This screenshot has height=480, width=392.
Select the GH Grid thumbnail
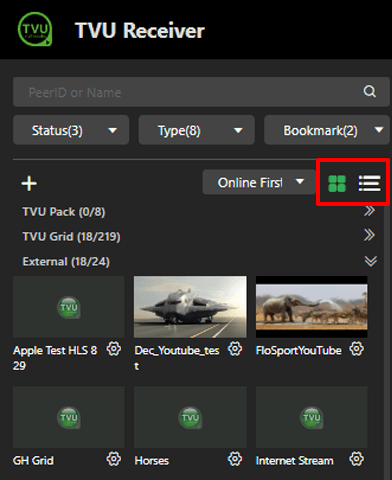[x=69, y=417]
